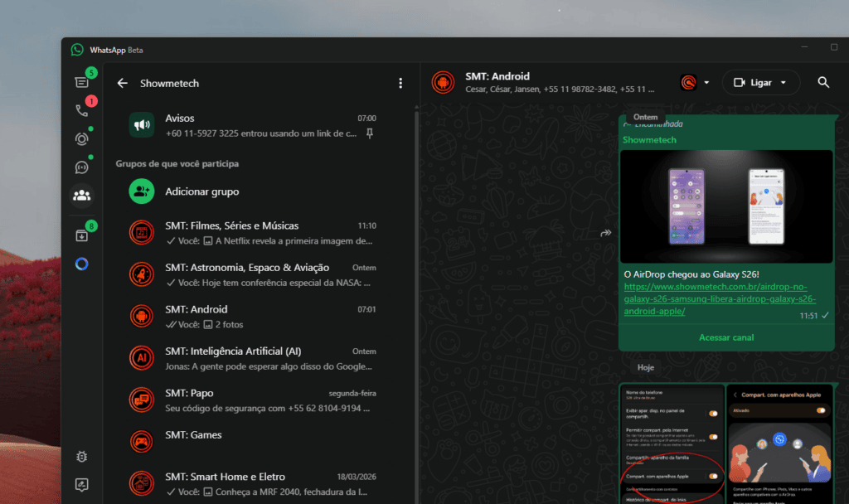Select the Communities icon in the sidebar
This screenshot has width=849, height=504.
pos(81,196)
